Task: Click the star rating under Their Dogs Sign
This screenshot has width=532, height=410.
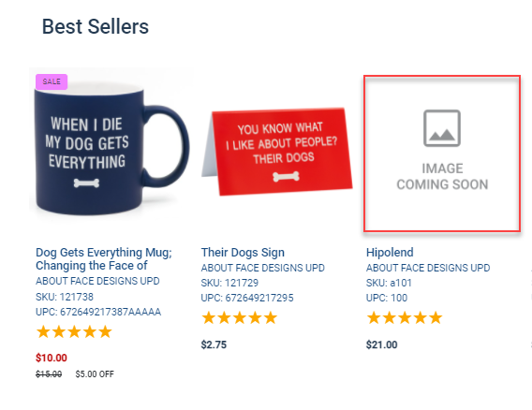Action: (239, 318)
